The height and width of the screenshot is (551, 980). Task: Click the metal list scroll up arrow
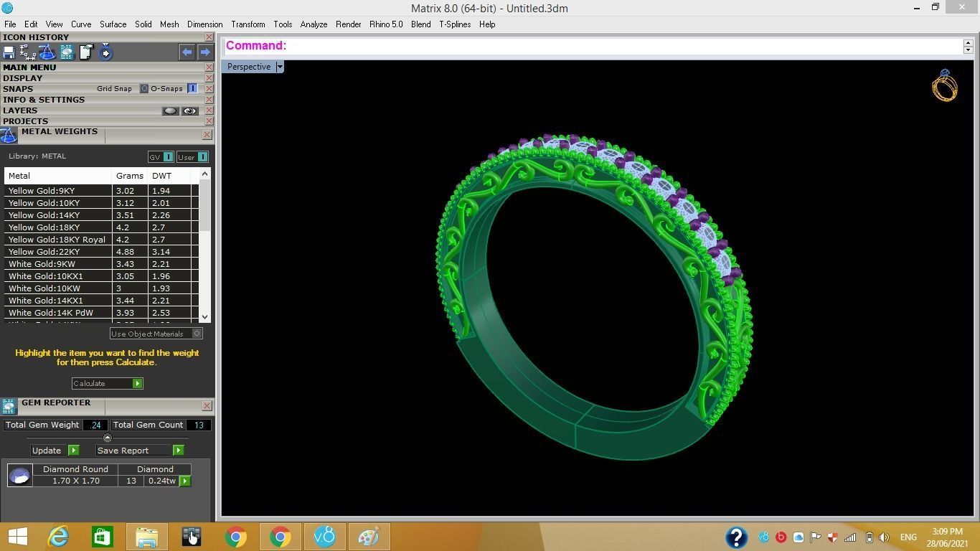205,174
